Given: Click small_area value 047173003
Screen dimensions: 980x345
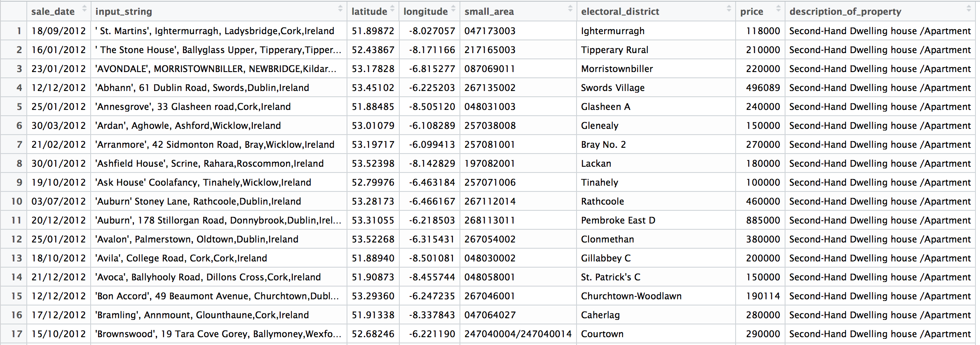Looking at the screenshot, I should coord(490,31).
